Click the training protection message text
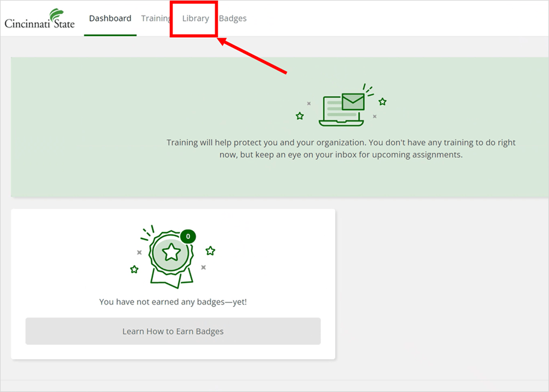 pyautogui.click(x=341, y=149)
